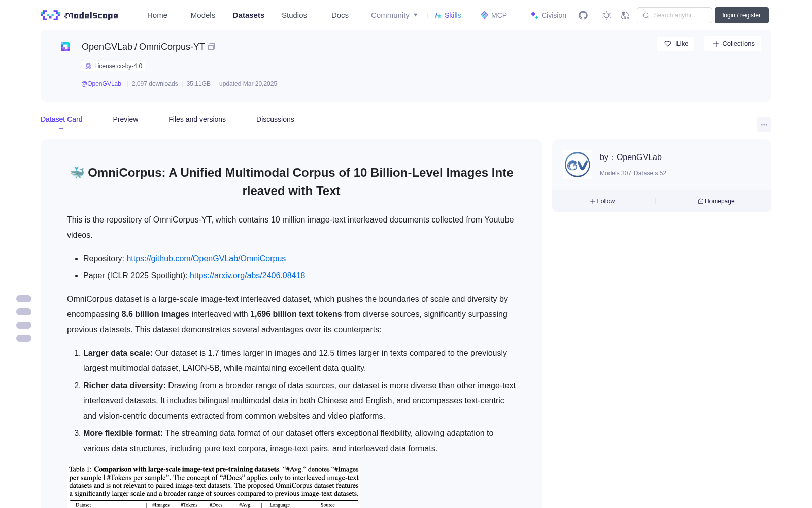Open the three-dots more options button
The height and width of the screenshot is (508, 812).
(764, 124)
